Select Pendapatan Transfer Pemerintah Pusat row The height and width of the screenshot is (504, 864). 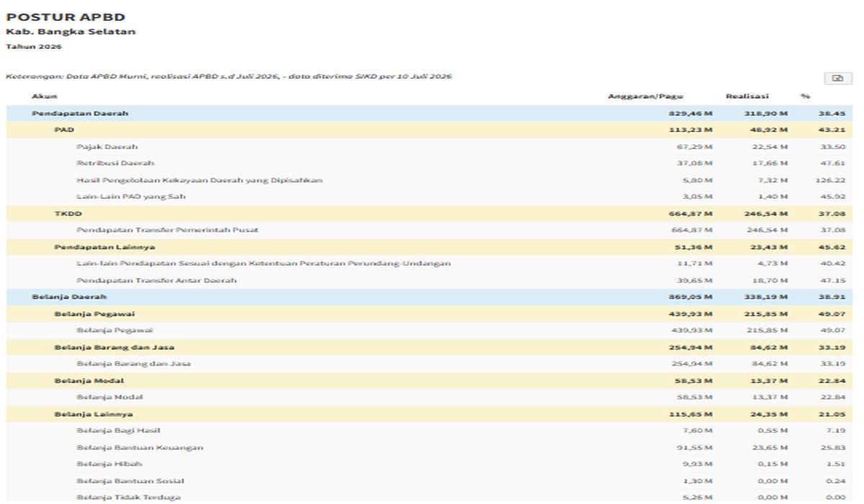pyautogui.click(x=429, y=230)
